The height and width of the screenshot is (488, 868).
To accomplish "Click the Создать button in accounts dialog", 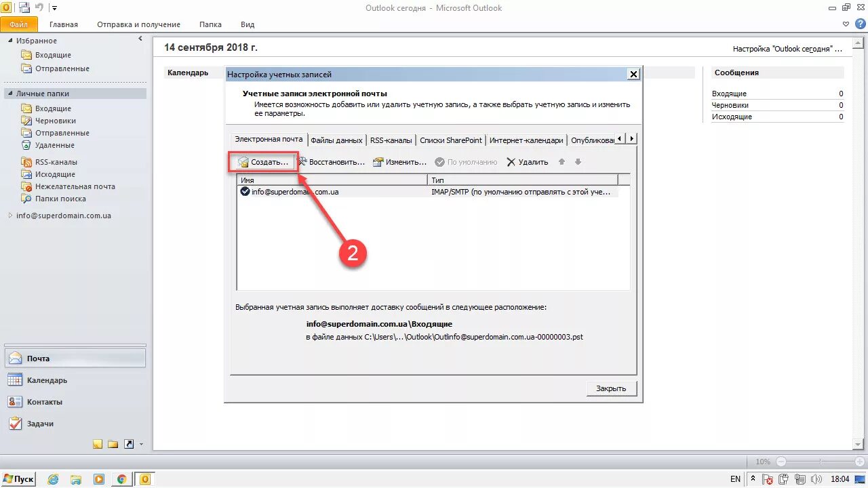I will 263,162.
